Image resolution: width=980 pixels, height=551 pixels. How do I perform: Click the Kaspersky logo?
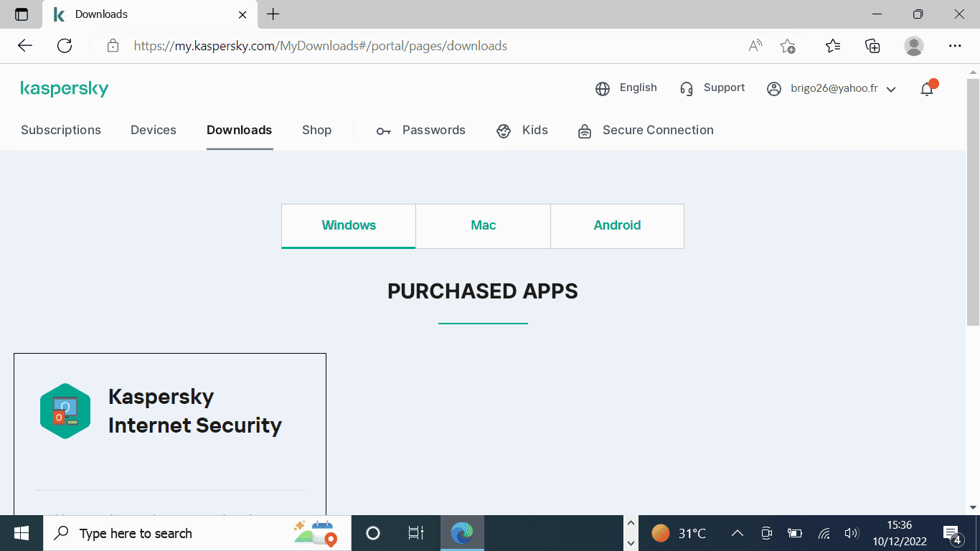65,89
